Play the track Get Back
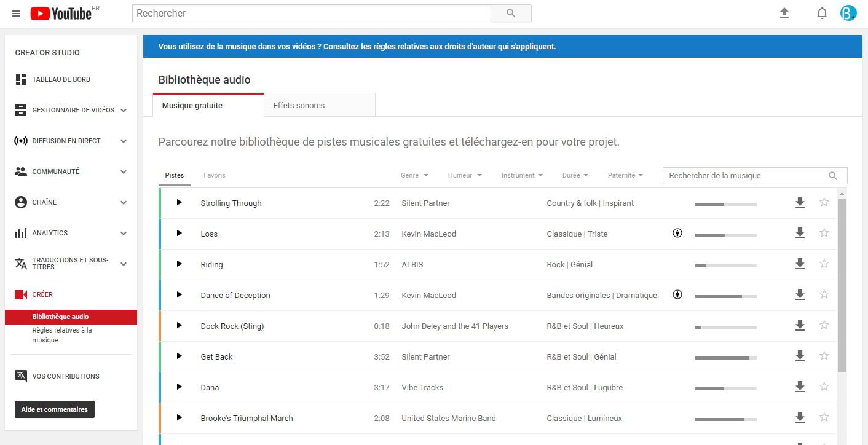Image resolution: width=868 pixels, height=445 pixels. coord(180,356)
